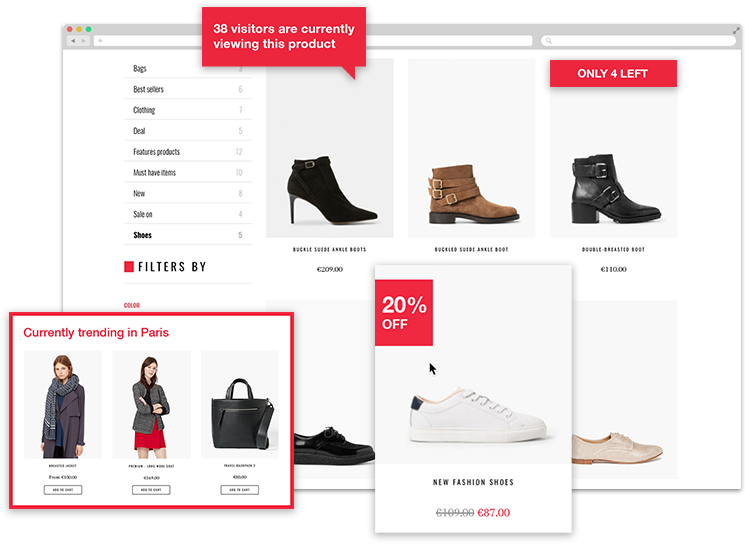The height and width of the screenshot is (544, 745).
Task: Open Buckle Suede Ankle Boots product link
Action: [329, 249]
